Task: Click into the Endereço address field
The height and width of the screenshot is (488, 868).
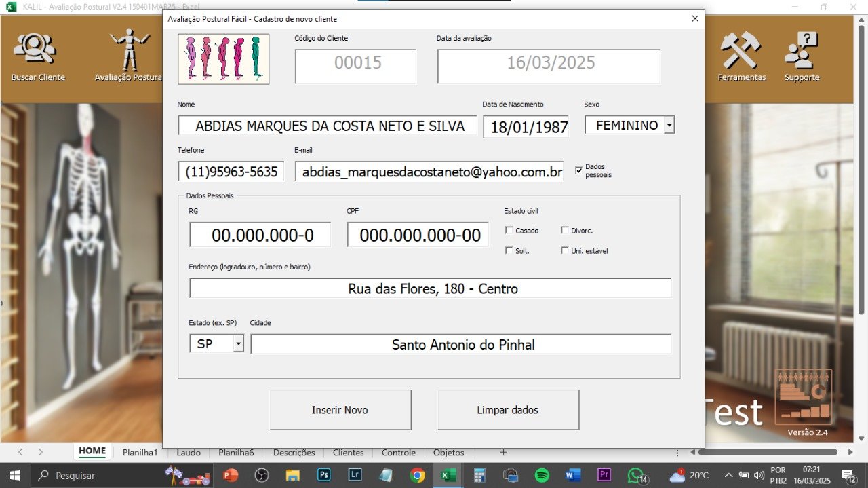Action: coord(430,288)
